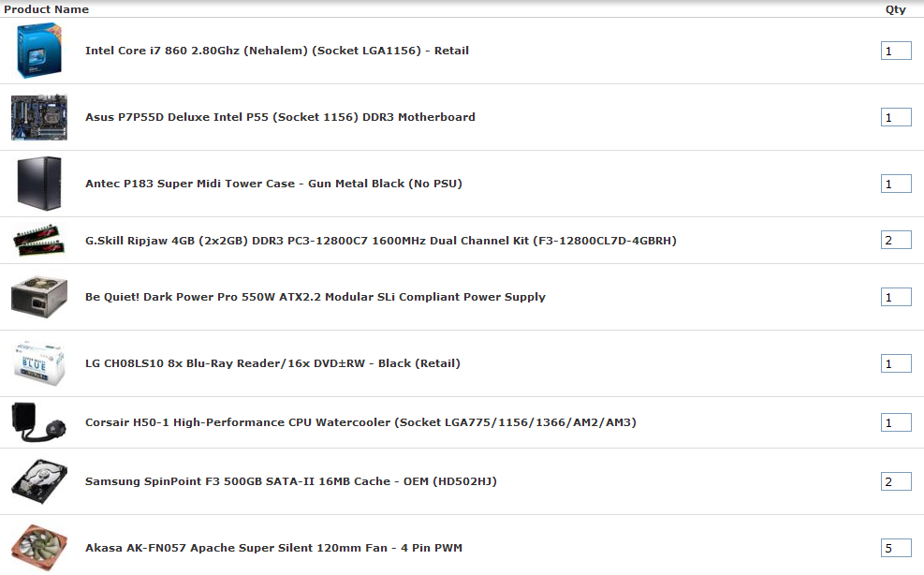The image size is (924, 575).
Task: Open Asus P7P55D Deluxe motherboard link
Action: click(280, 117)
